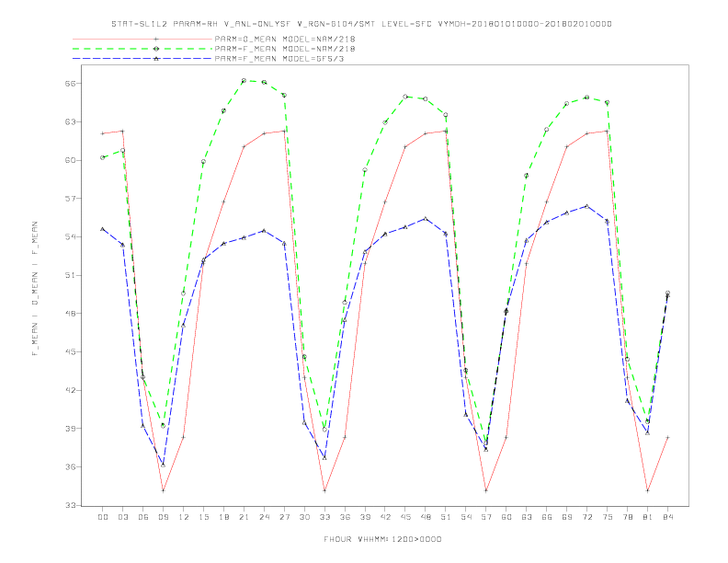Select legend entry PARM=O_MEAN MODEL=NAM/218

(285, 39)
